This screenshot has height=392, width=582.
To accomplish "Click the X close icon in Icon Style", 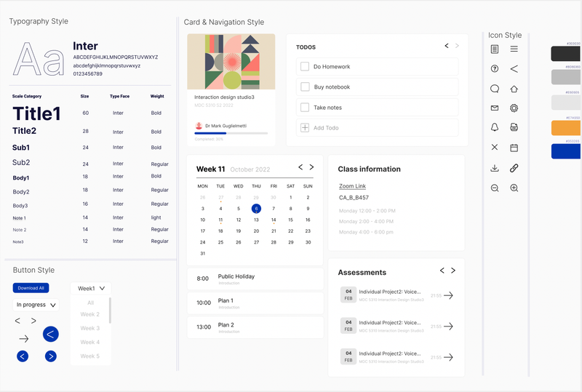I will click(x=495, y=147).
